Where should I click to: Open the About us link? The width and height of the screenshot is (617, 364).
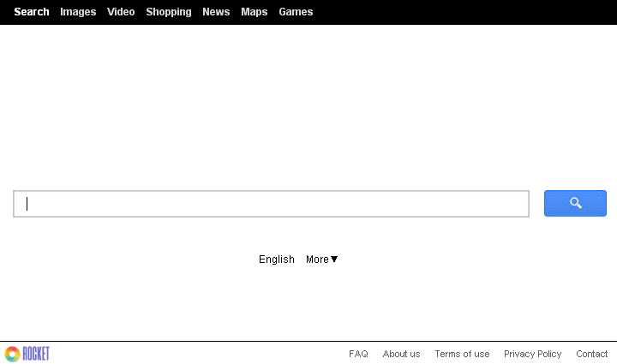point(401,354)
